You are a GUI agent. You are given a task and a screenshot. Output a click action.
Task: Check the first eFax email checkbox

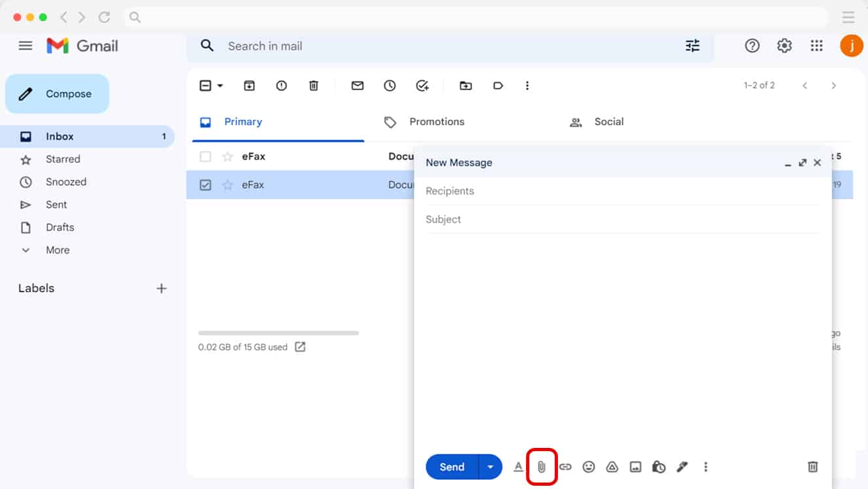coord(205,156)
